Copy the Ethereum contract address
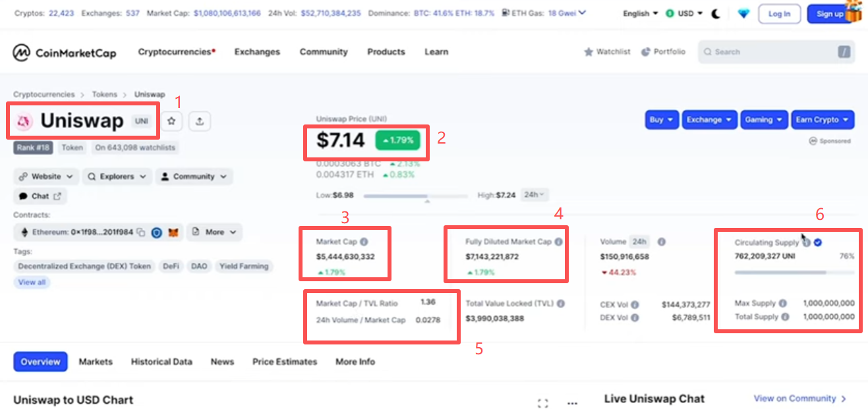868x409 pixels. coord(140,232)
